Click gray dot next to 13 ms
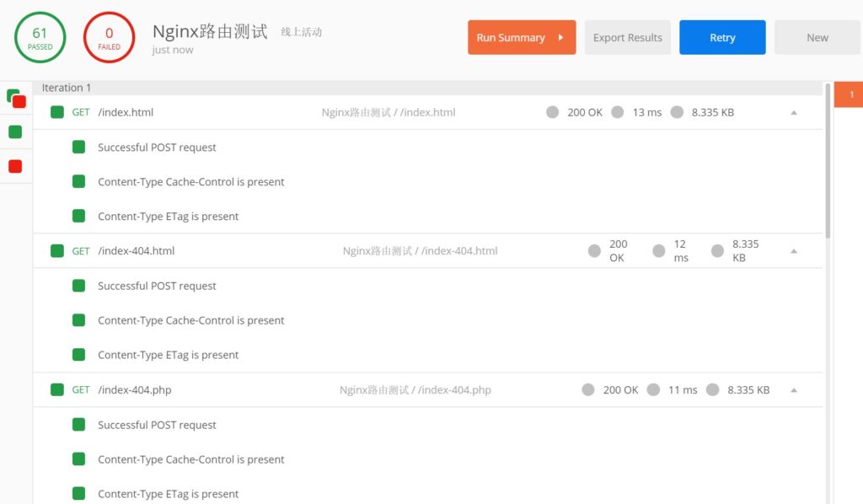The height and width of the screenshot is (504, 863). [618, 112]
